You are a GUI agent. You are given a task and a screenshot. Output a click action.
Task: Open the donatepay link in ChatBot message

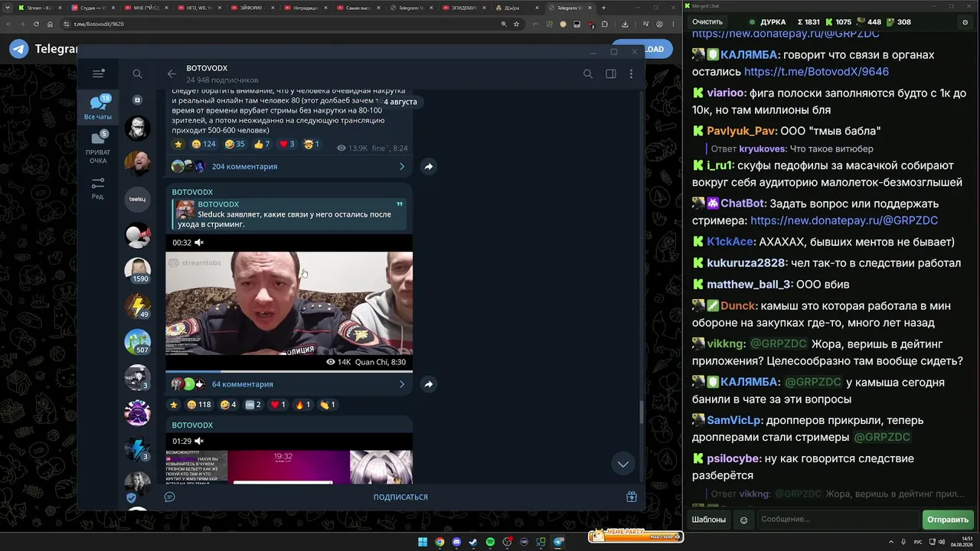844,220
